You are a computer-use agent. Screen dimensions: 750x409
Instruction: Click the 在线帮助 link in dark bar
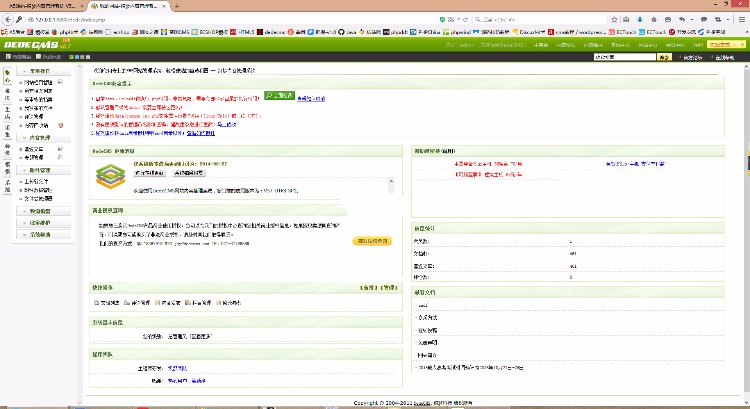click(x=725, y=57)
